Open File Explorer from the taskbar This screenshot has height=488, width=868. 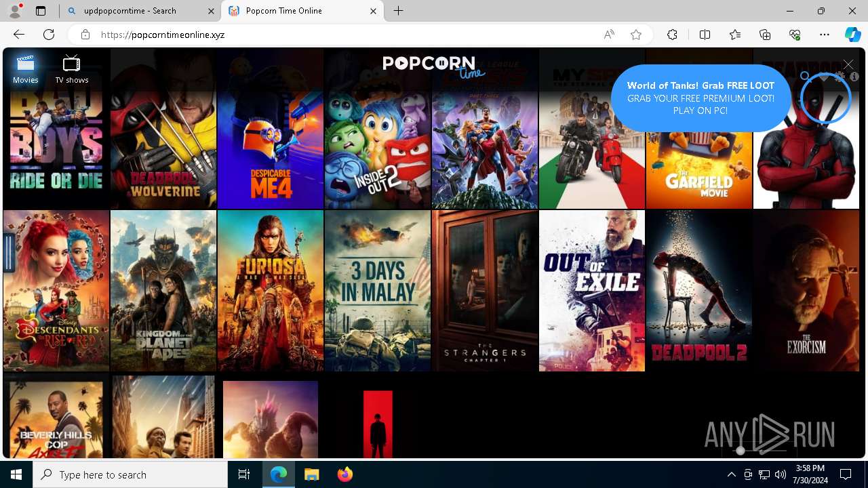pos(311,474)
